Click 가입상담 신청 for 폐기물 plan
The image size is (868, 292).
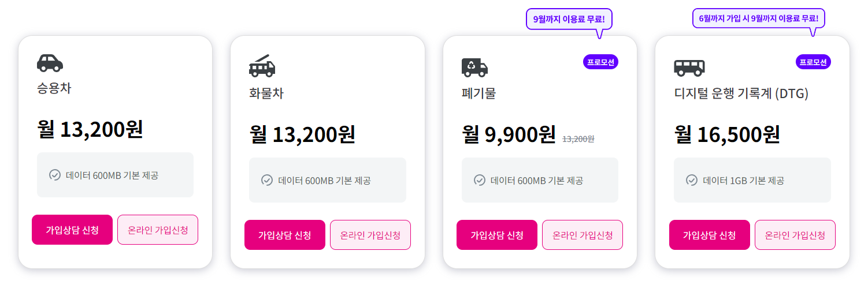click(x=497, y=235)
